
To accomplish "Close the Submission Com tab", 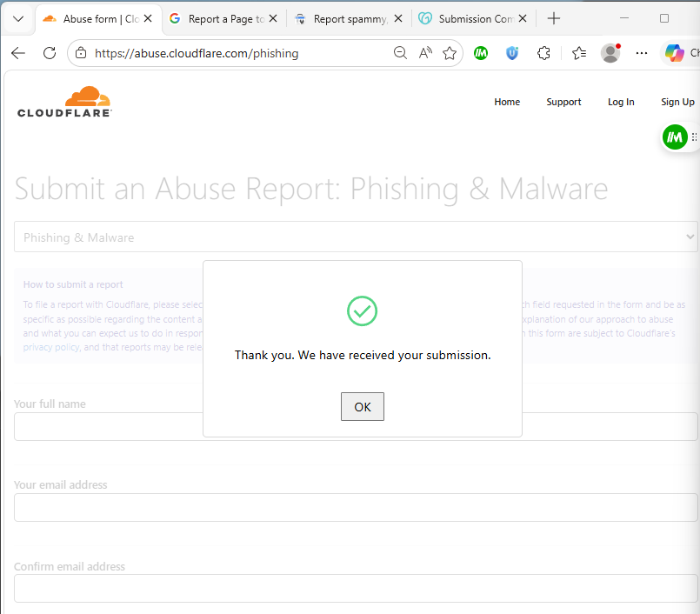I will [523, 19].
